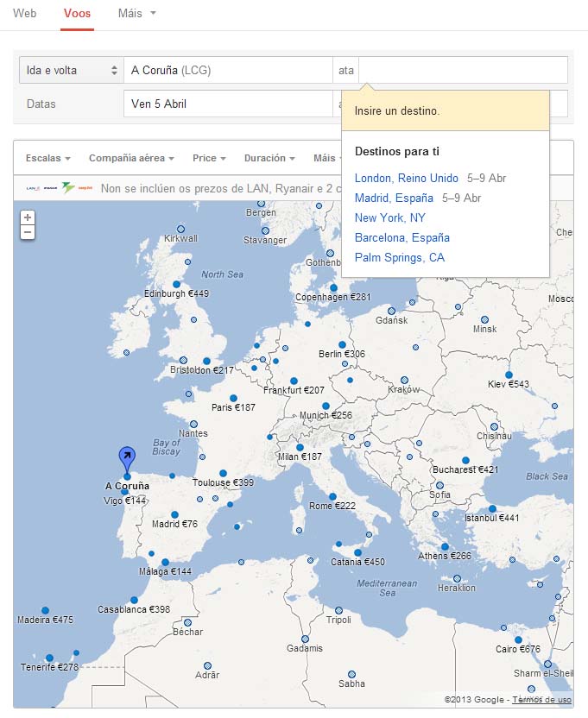
Task: Select the Nantes airport marker
Action: (x=194, y=424)
